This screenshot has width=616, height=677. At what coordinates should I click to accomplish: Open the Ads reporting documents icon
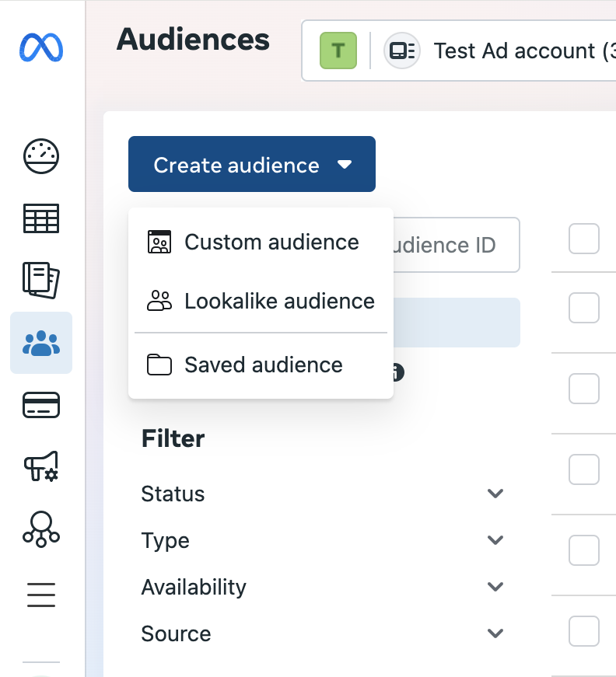pyautogui.click(x=41, y=281)
